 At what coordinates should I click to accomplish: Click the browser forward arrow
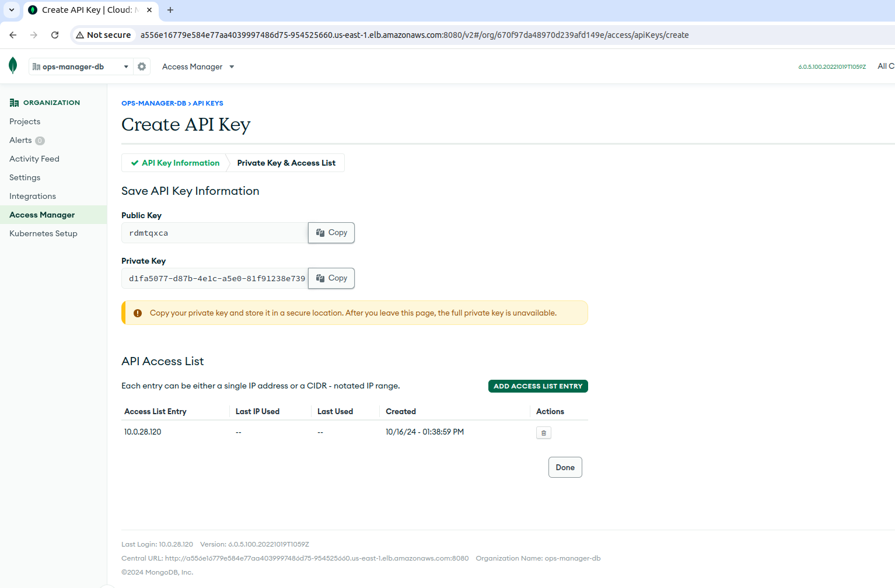[34, 35]
